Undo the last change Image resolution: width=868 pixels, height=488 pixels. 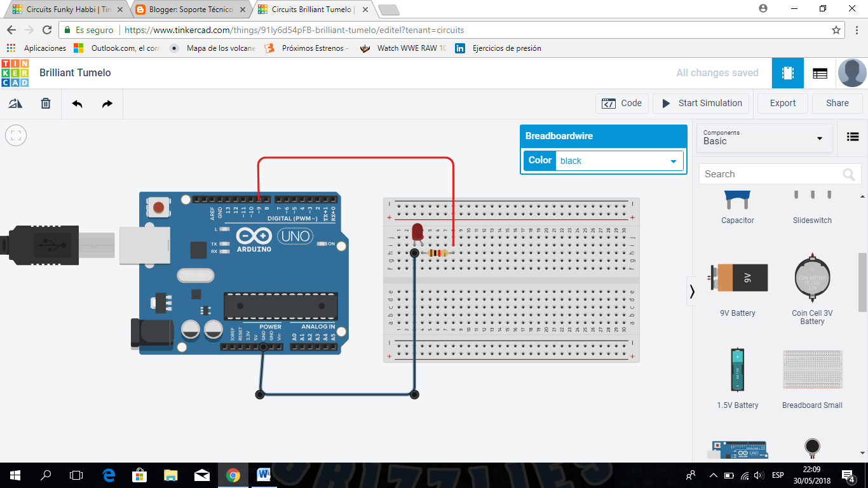pos(76,103)
